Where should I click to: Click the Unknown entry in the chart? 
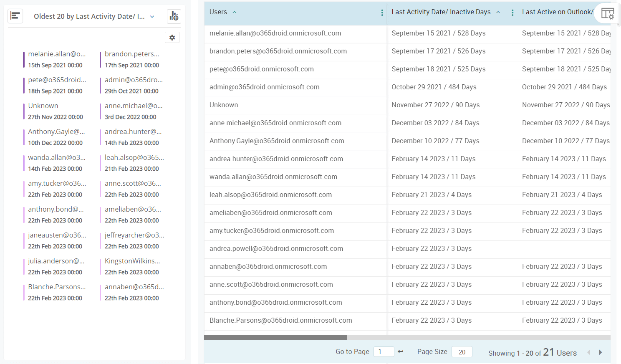[x=43, y=106]
